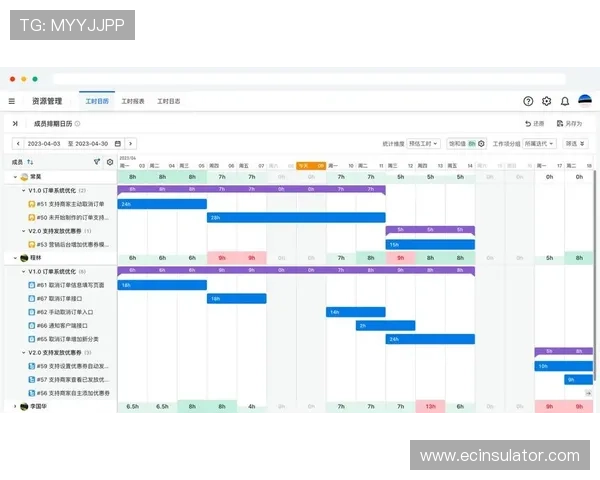The image size is (600, 480).
Task: Show info tooltip next to 成员排期日历
Action: [x=77, y=124]
